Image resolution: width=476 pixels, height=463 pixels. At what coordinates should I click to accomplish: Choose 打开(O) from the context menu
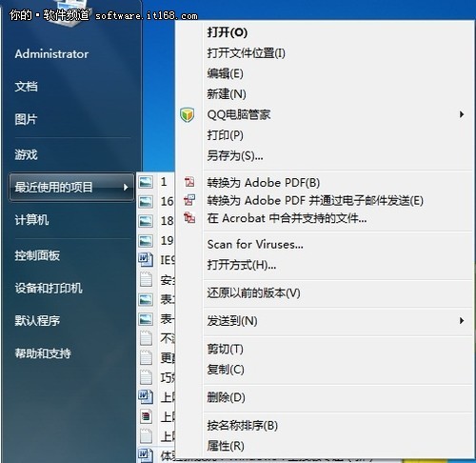coord(228,32)
